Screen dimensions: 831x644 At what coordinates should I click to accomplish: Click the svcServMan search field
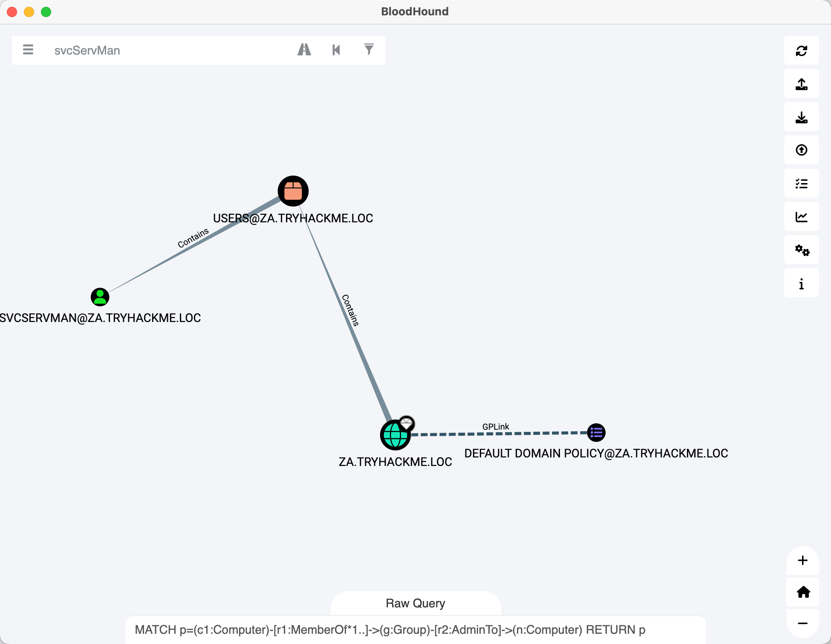point(170,50)
